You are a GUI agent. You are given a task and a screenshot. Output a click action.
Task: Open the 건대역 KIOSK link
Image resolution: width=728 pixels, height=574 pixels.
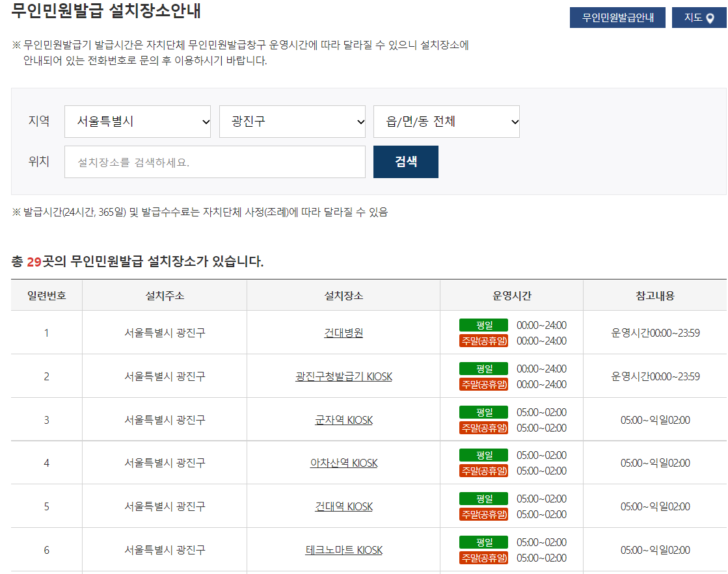342,506
